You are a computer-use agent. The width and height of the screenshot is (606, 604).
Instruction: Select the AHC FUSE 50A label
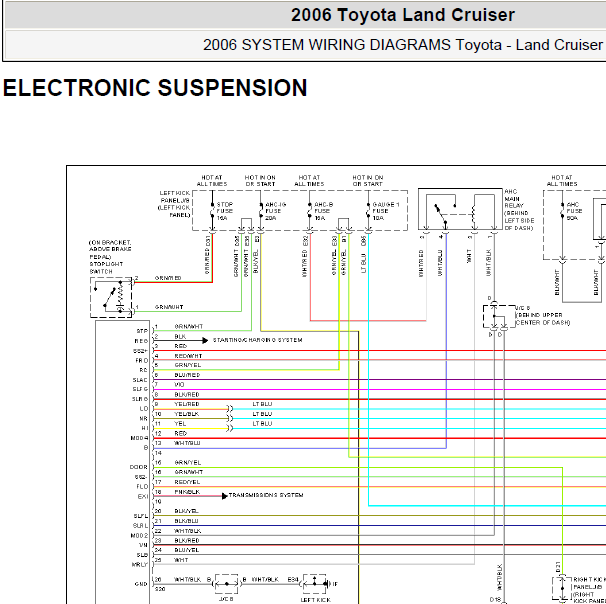(574, 211)
